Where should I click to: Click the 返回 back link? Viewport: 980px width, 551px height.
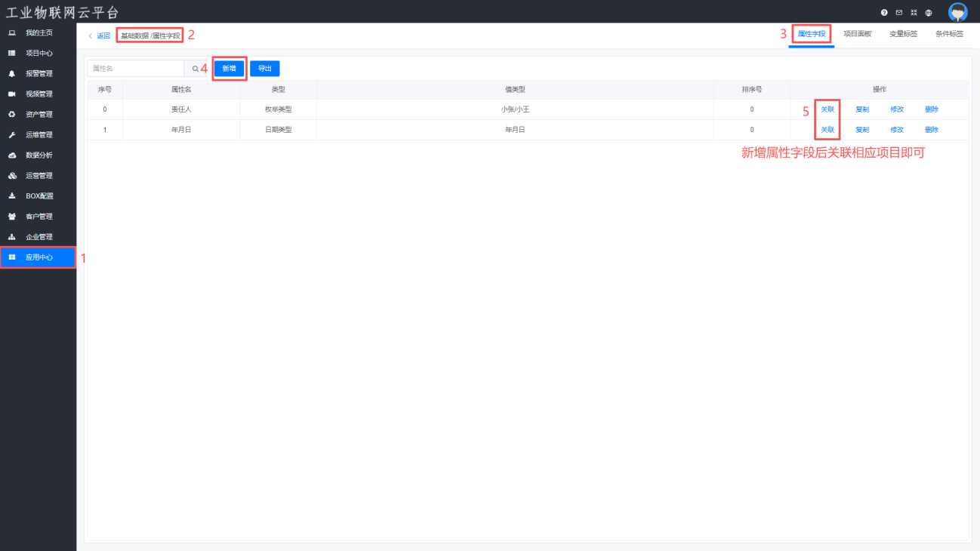99,35
